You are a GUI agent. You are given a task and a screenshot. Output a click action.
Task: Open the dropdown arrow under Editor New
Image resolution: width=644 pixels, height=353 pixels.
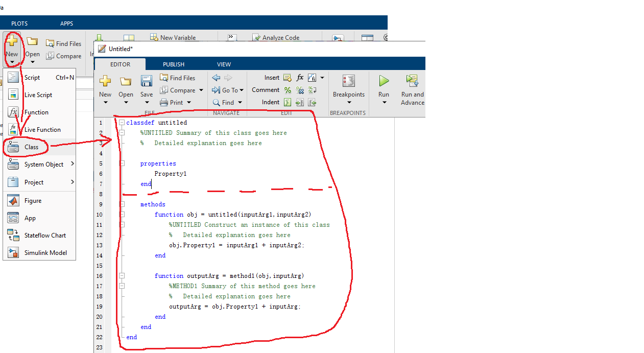pyautogui.click(x=105, y=102)
